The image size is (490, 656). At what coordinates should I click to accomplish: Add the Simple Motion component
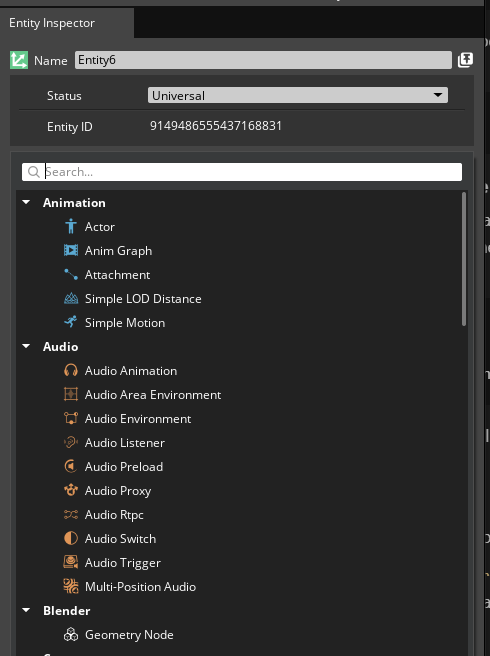[125, 323]
